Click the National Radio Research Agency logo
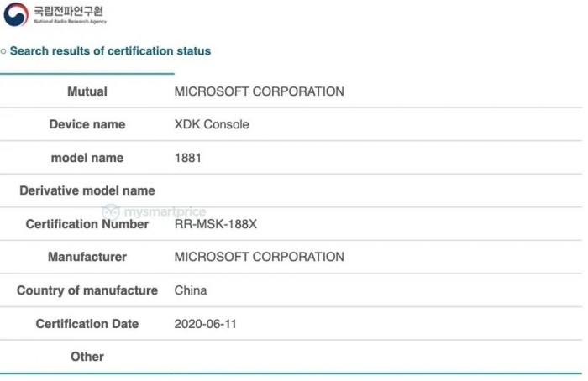588x381 pixels. click(16, 15)
